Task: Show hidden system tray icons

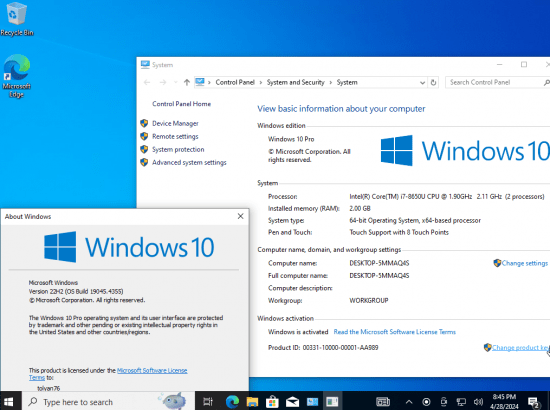Action: point(409,402)
